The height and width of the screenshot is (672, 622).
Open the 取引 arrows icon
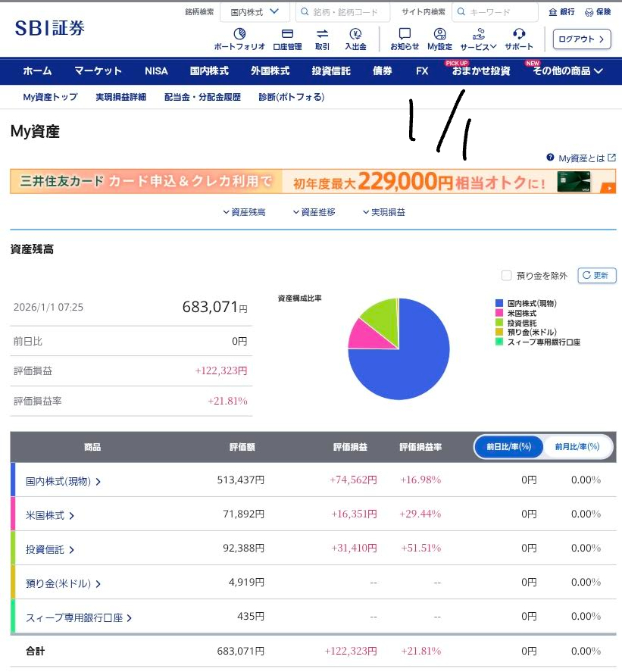[322, 34]
